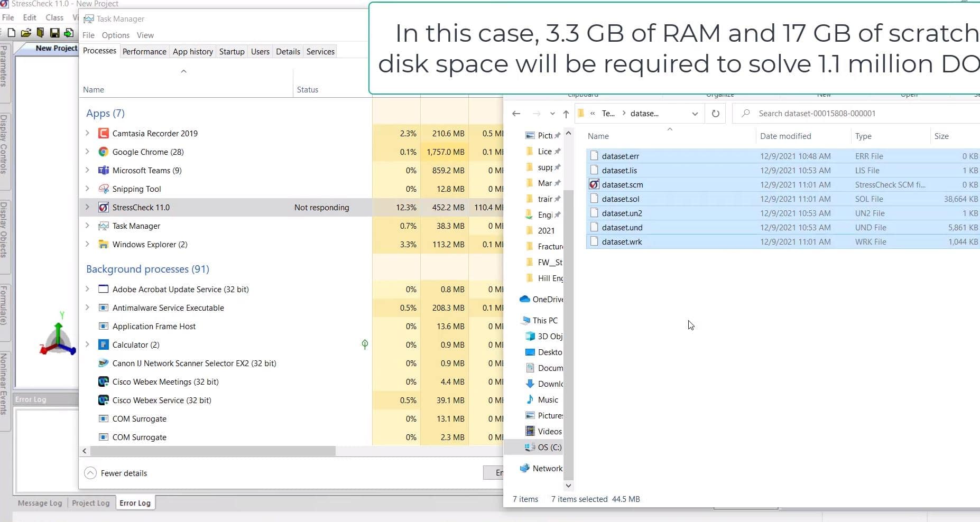Sort files by Date modified column
This screenshot has width=980, height=522.
785,136
